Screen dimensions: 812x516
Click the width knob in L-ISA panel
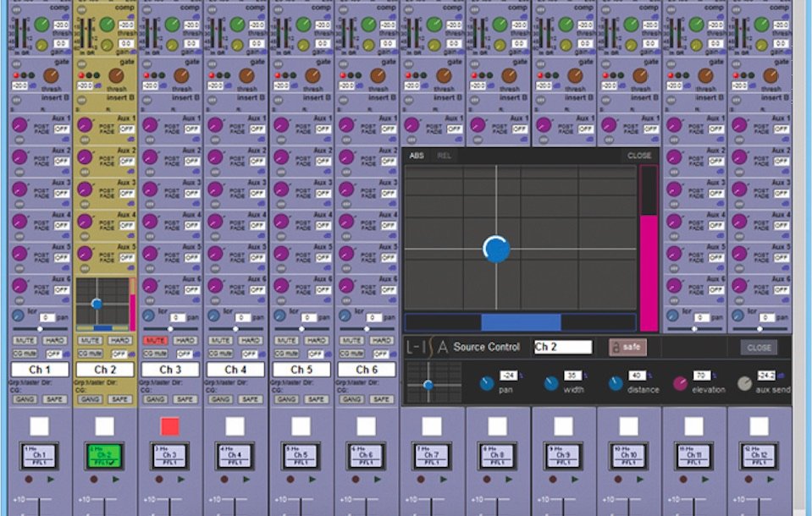click(x=551, y=383)
